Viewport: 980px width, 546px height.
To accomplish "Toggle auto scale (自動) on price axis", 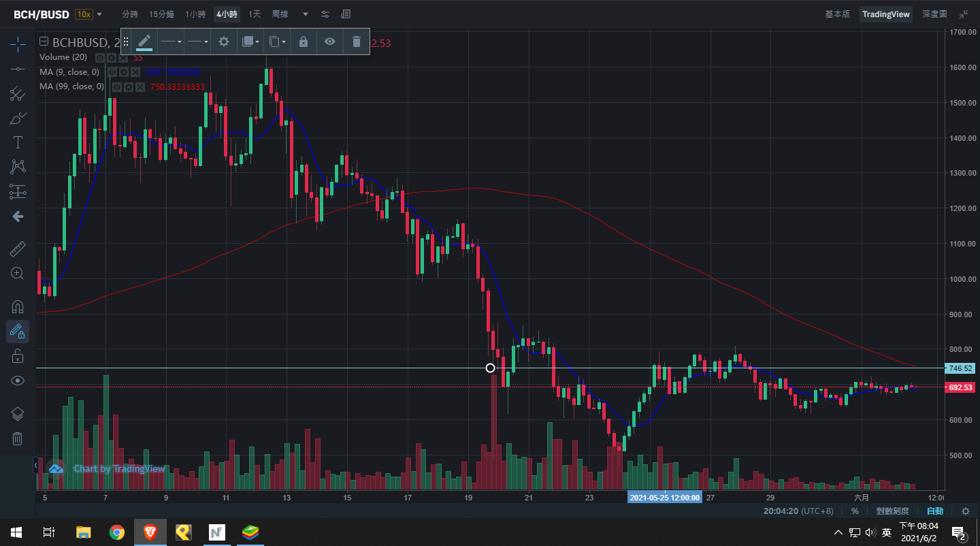I will point(935,511).
